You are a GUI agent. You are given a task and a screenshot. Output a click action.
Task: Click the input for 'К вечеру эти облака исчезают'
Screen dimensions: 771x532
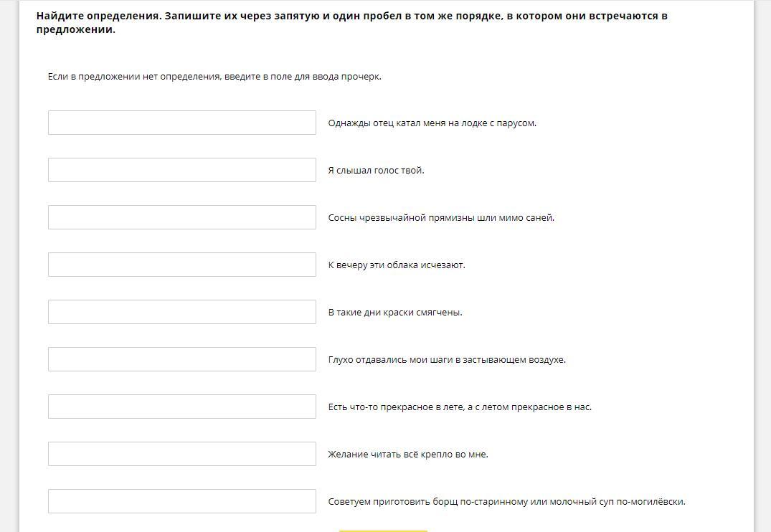(x=181, y=265)
